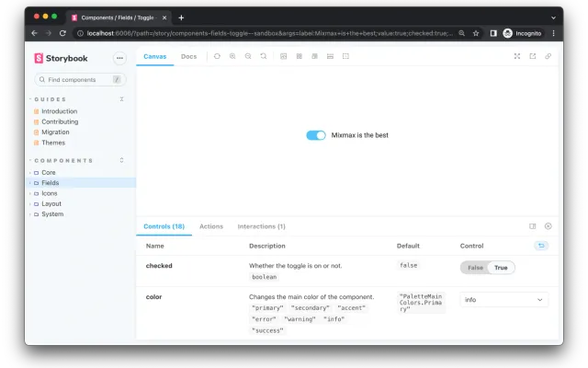Image resolution: width=588 pixels, height=368 pixels.
Task: Open the color control dropdown
Action: [x=504, y=300]
